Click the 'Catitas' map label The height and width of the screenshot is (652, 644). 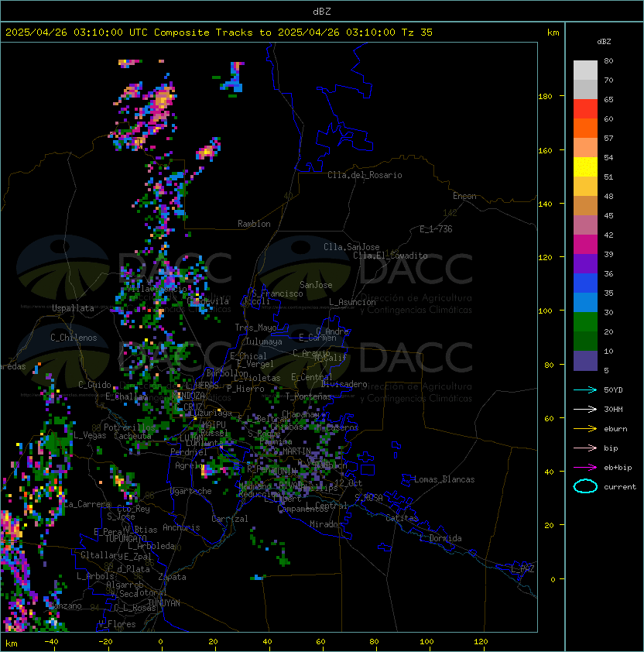click(402, 518)
